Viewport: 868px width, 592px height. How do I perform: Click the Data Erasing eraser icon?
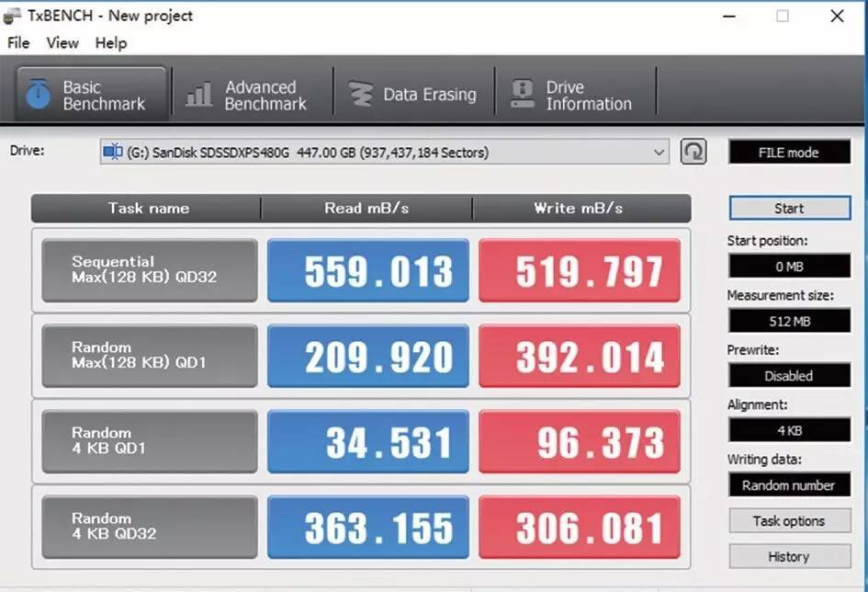(361, 92)
